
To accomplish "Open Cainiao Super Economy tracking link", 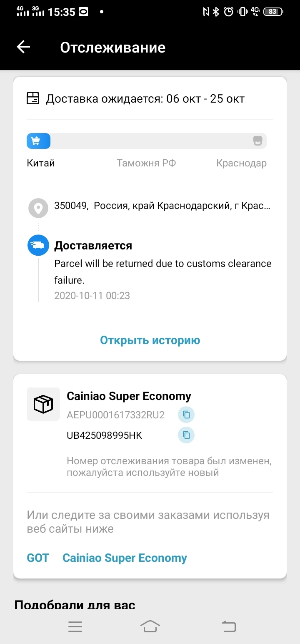I will [125, 558].
